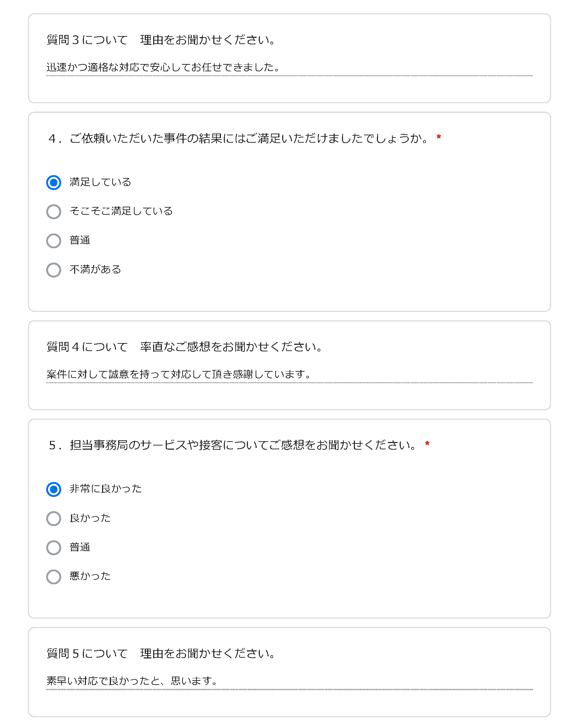Click question 5 heading about 担当事務局のサービス
The width and height of the screenshot is (578, 728).
click(233, 445)
